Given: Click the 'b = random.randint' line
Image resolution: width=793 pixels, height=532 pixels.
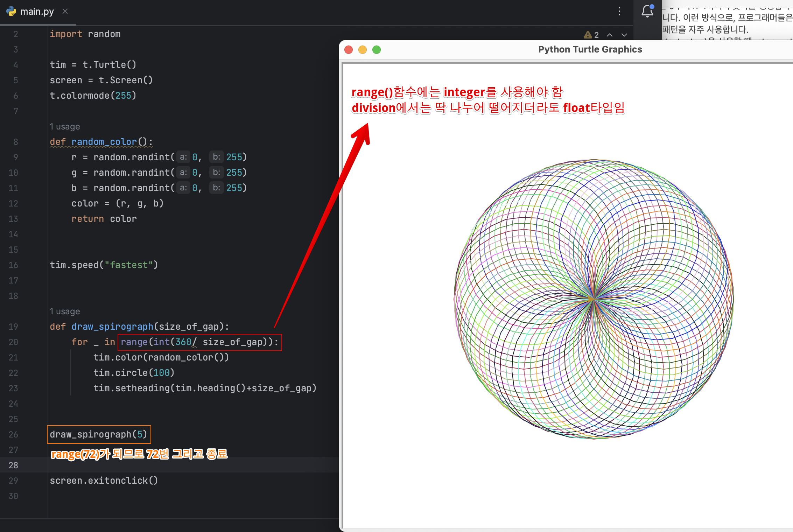Looking at the screenshot, I should tap(159, 188).
